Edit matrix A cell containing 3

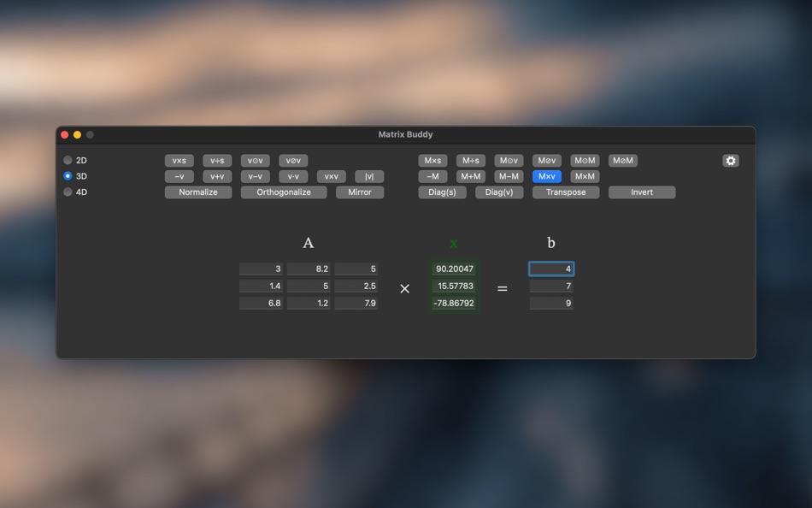tap(261, 269)
